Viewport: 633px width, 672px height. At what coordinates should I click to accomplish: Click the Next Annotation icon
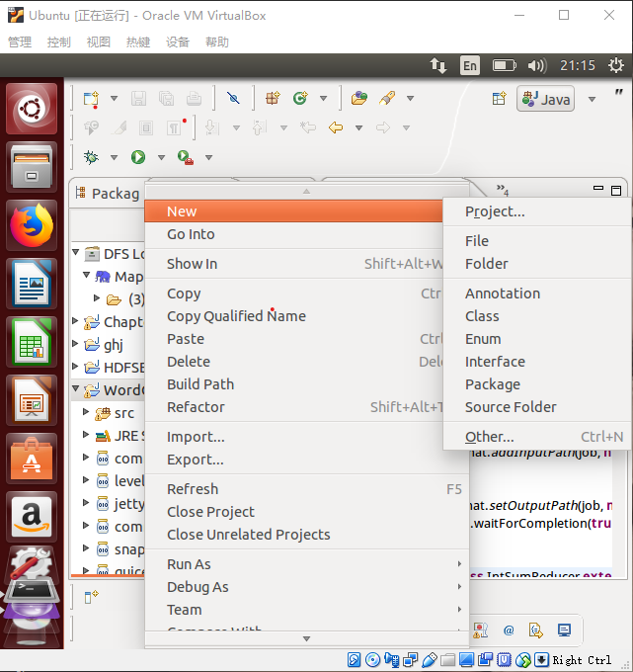pyautogui.click(x=212, y=127)
